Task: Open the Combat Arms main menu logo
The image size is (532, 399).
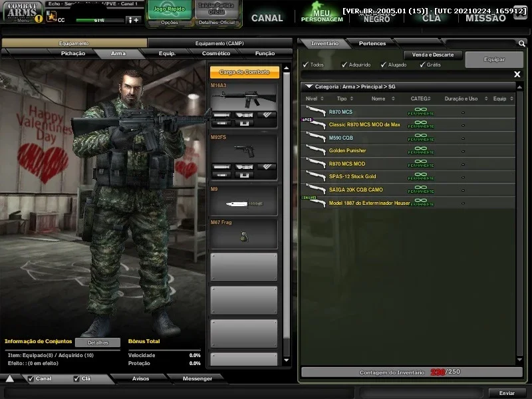Action: [22, 11]
